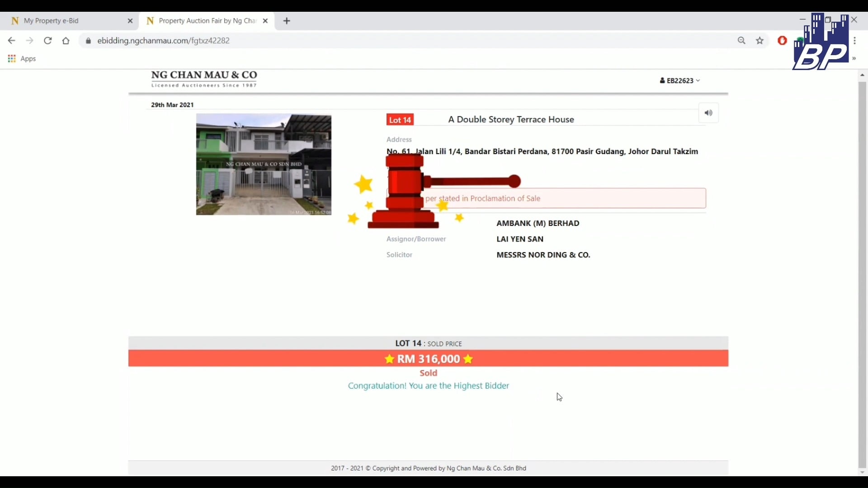Click the copyright footer text
Screen dimensions: 868x488
[x=428, y=468]
